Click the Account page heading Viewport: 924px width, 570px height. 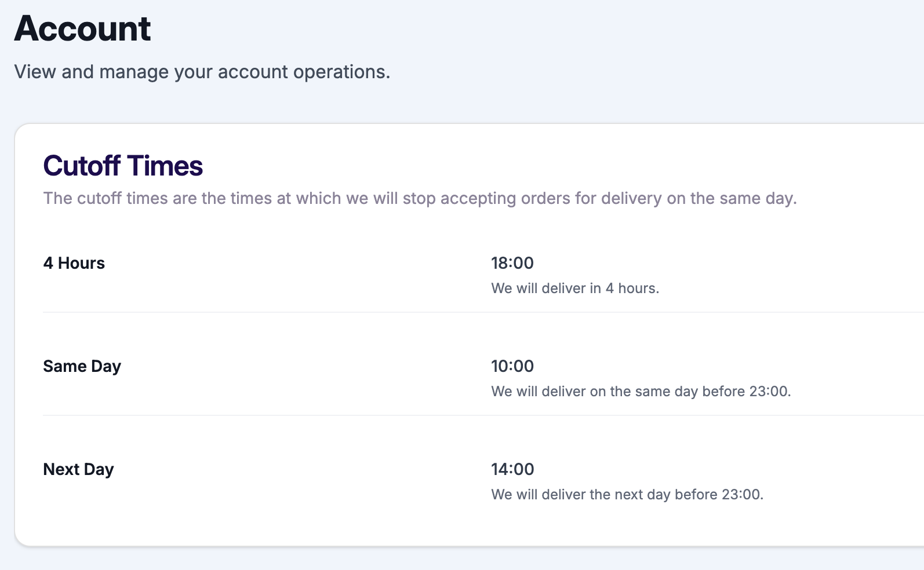pyautogui.click(x=82, y=29)
